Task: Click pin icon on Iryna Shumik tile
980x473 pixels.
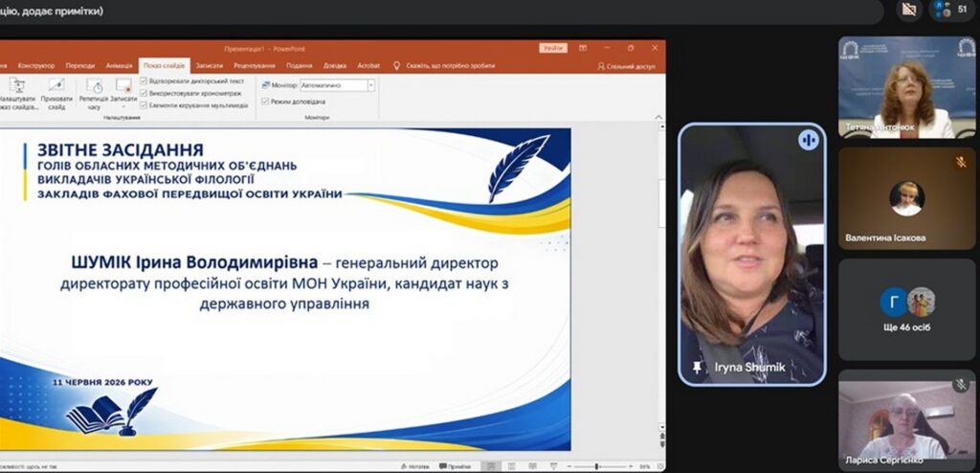Action: pos(698,368)
